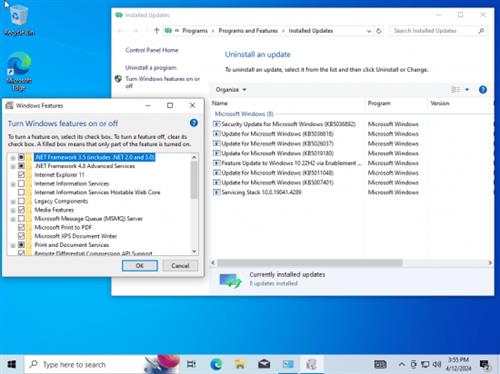
Task: Expand the Legacy Components node
Action: point(13,202)
